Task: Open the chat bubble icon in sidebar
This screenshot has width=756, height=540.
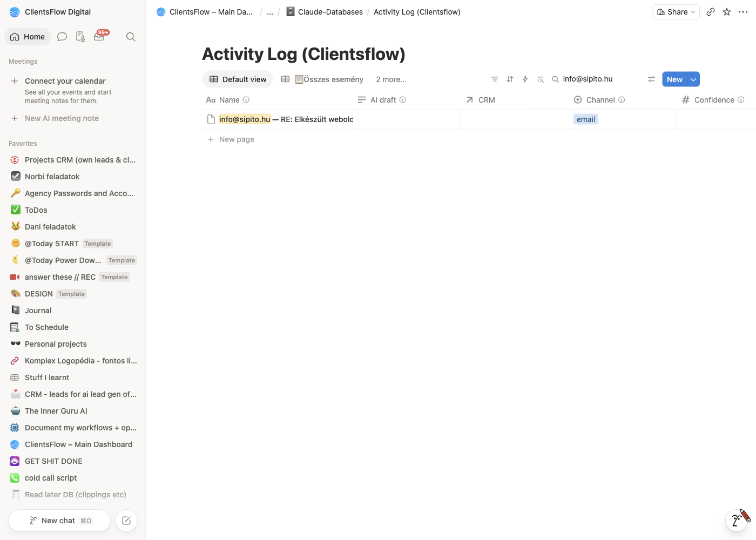Action: point(62,37)
